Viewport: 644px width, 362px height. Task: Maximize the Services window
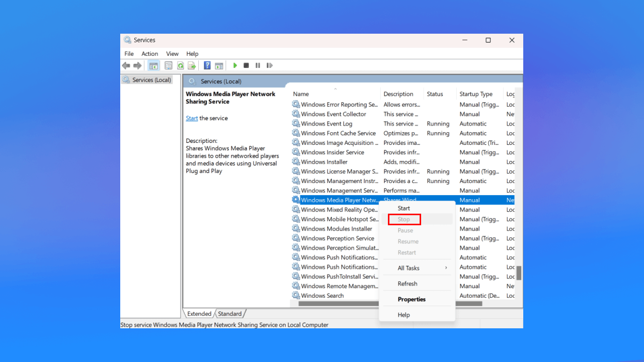coord(488,40)
